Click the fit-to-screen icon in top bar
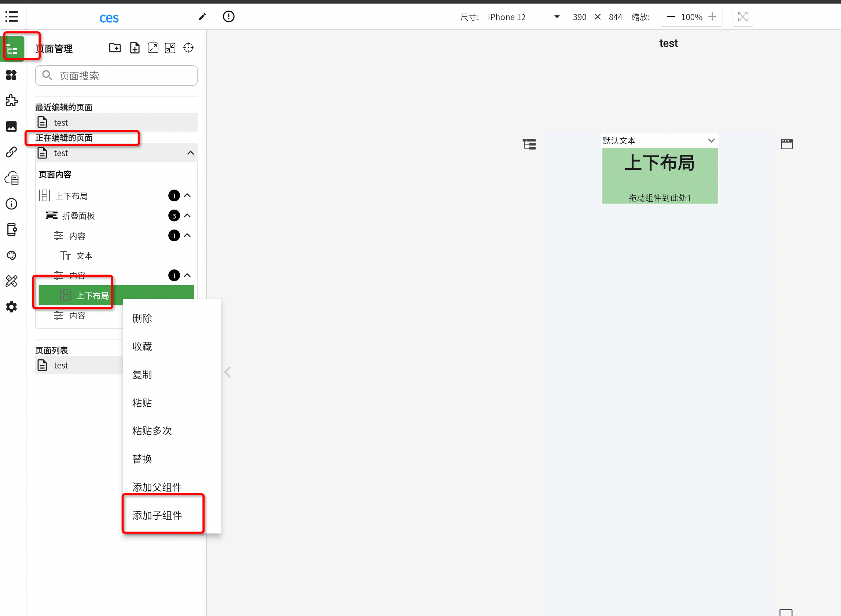The height and width of the screenshot is (616, 841). [743, 17]
